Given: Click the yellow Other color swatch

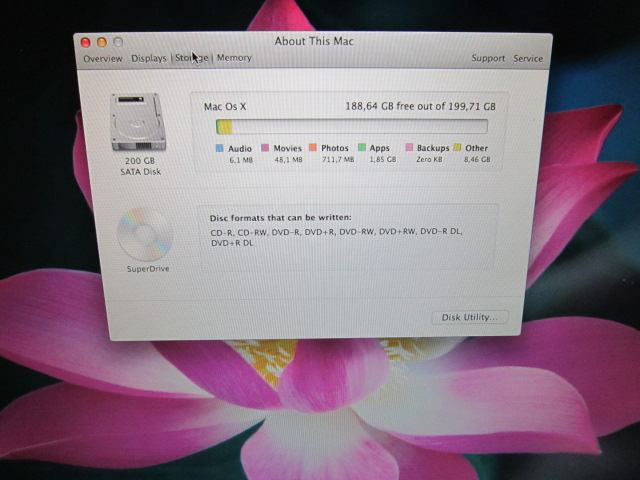Looking at the screenshot, I should point(458,147).
